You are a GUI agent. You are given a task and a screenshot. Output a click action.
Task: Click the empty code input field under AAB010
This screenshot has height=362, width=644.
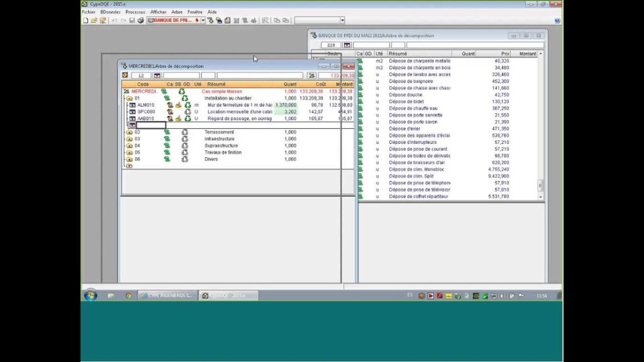tap(151, 125)
